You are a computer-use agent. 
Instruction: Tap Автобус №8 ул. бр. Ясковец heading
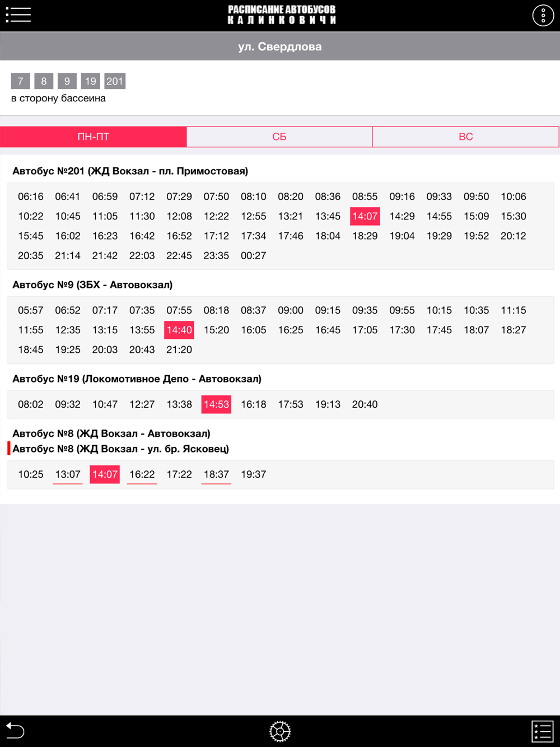pyautogui.click(x=120, y=449)
